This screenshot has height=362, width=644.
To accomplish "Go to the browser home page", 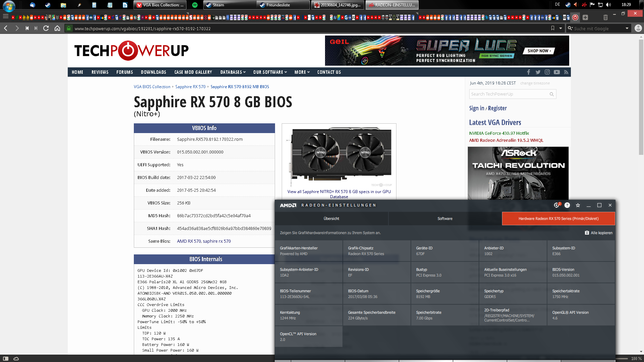I will (x=57, y=28).
